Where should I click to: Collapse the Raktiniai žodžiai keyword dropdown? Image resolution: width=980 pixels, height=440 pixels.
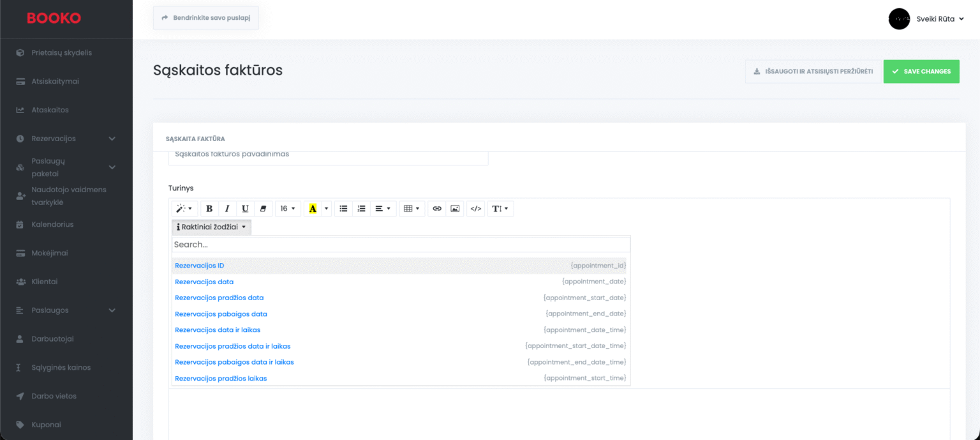211,227
